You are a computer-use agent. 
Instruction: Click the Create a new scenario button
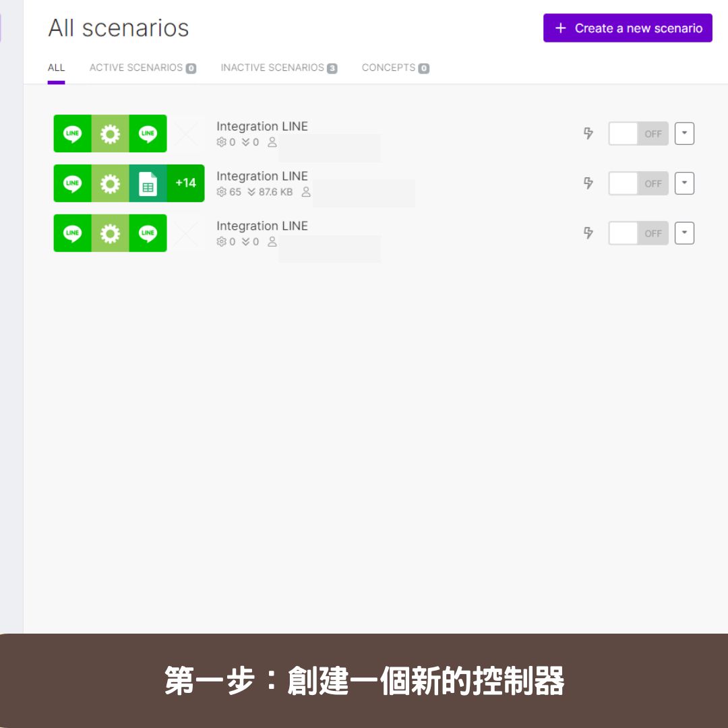[x=628, y=28]
